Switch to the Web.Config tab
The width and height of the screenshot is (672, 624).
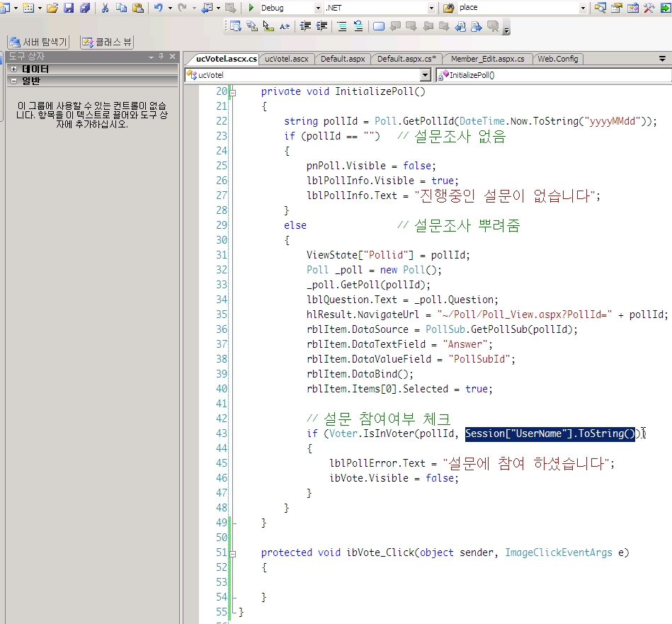tap(557, 59)
